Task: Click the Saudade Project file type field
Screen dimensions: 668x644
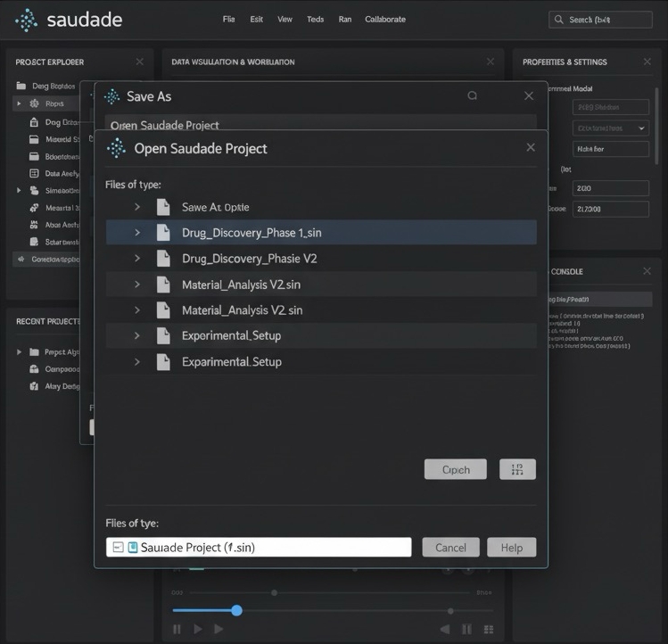Action: tap(259, 548)
